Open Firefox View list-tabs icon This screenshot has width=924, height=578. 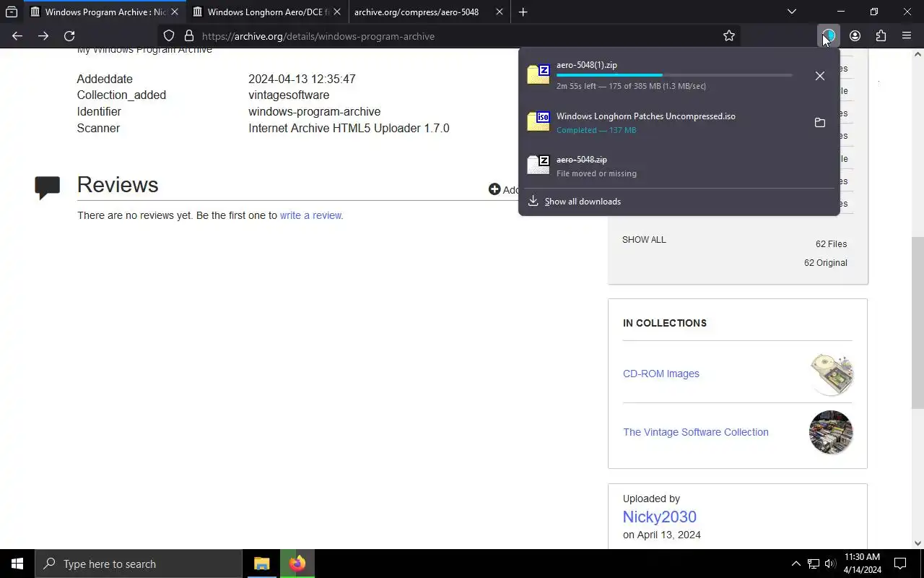coord(12,12)
